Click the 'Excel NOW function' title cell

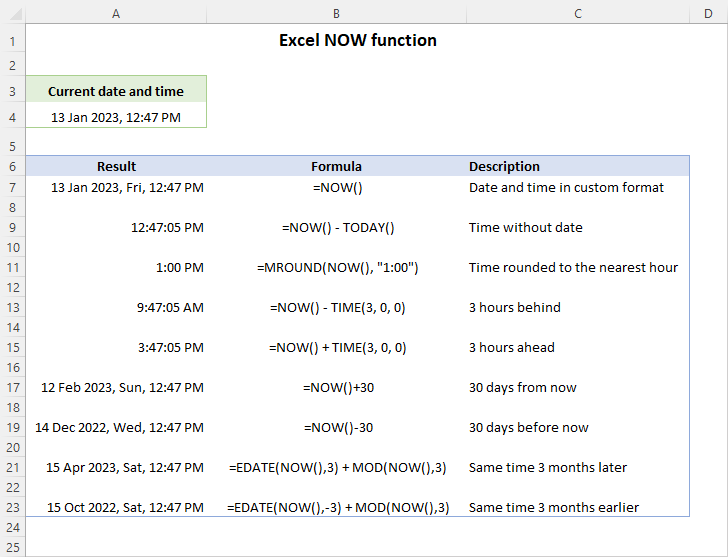(358, 40)
